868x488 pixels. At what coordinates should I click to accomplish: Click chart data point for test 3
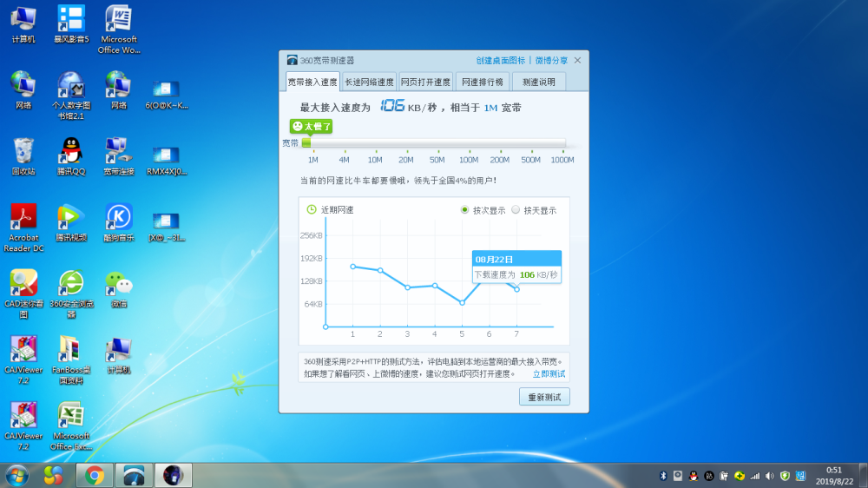tap(407, 287)
